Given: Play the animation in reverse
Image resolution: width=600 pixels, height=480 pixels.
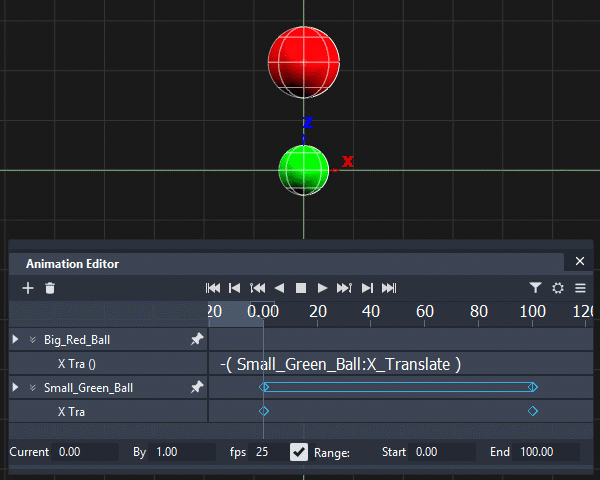Looking at the screenshot, I should 280,288.
